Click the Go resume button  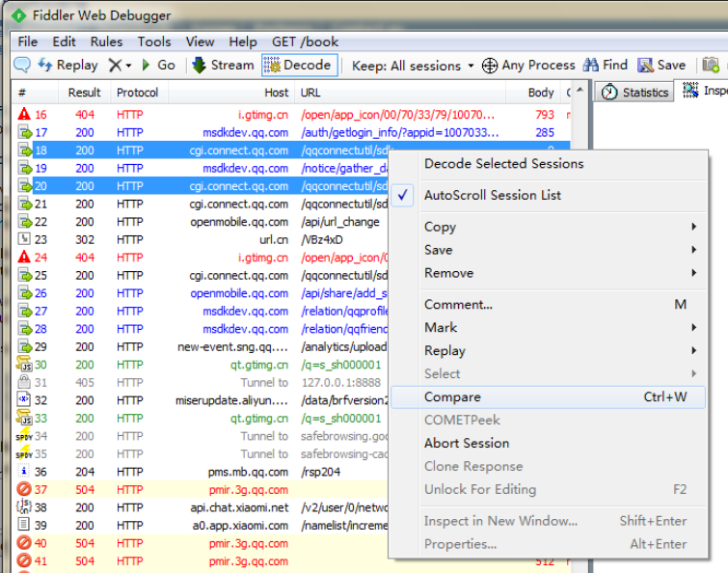159,65
